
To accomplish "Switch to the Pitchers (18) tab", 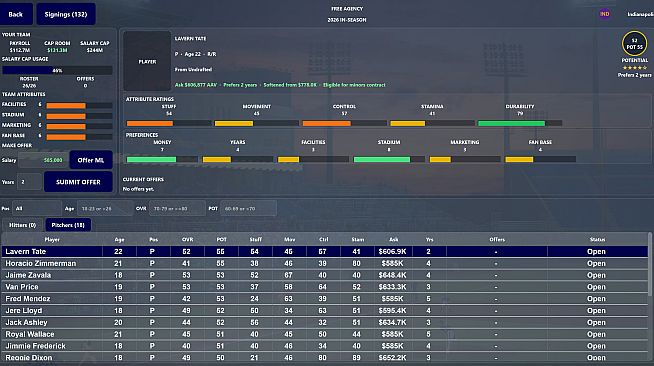I will [x=68, y=225].
